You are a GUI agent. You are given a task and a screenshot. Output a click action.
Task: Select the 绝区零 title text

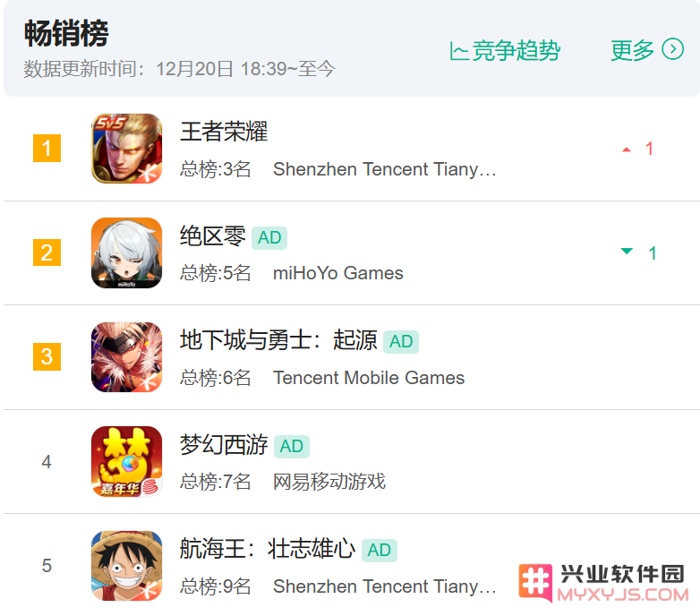[x=212, y=236]
